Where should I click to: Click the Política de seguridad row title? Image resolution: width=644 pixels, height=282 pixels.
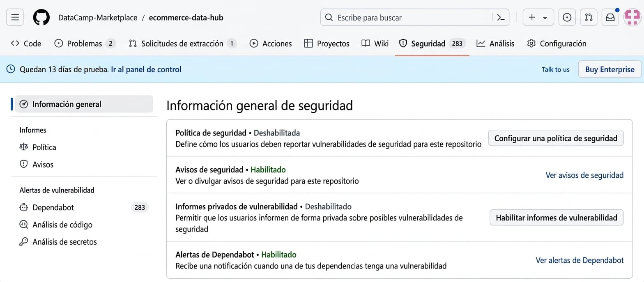210,133
